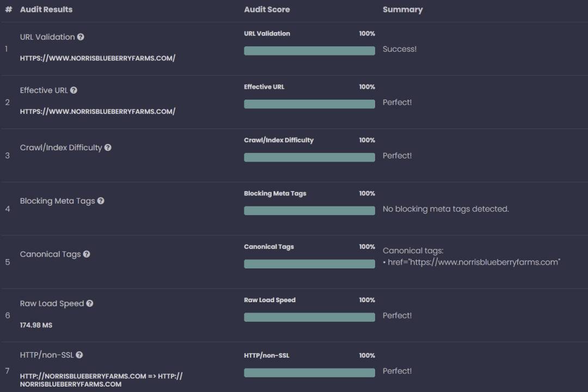
Task: Click the Raw Load Speed help icon
Action: (89, 303)
